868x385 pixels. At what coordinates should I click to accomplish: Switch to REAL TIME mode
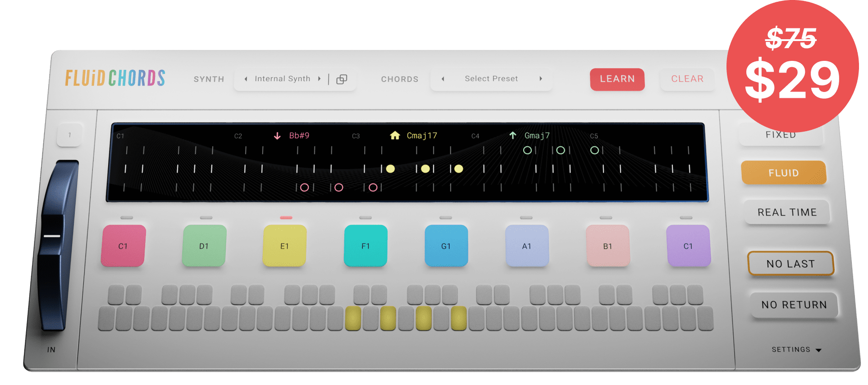pyautogui.click(x=787, y=212)
